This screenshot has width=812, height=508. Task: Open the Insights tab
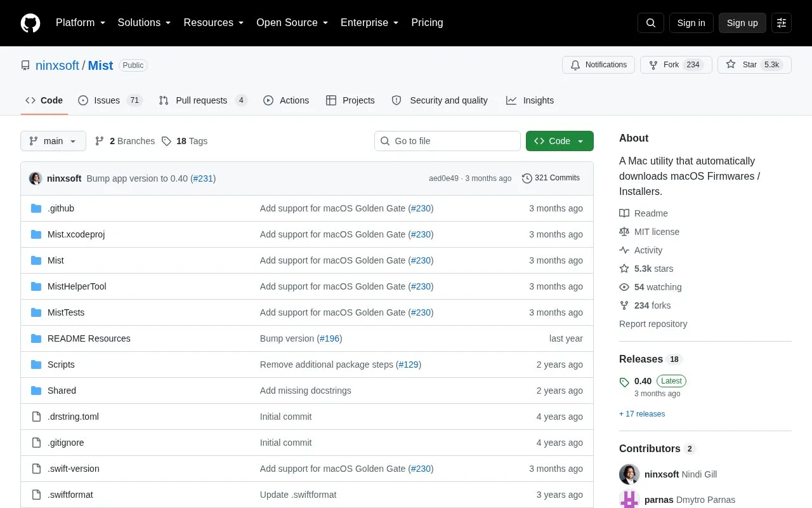[530, 100]
